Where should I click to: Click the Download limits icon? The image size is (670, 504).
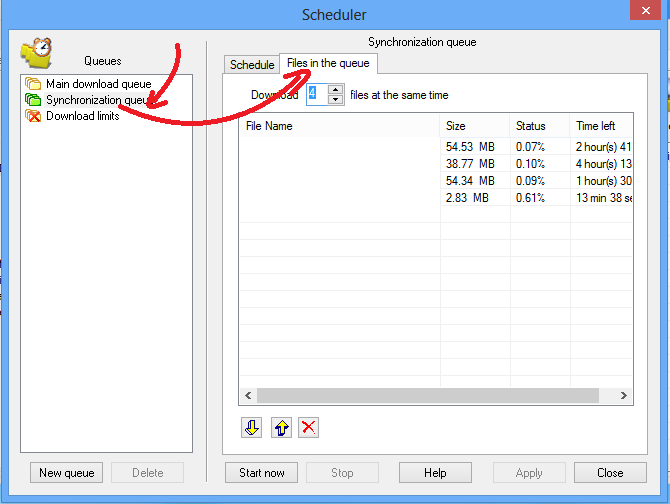33,116
